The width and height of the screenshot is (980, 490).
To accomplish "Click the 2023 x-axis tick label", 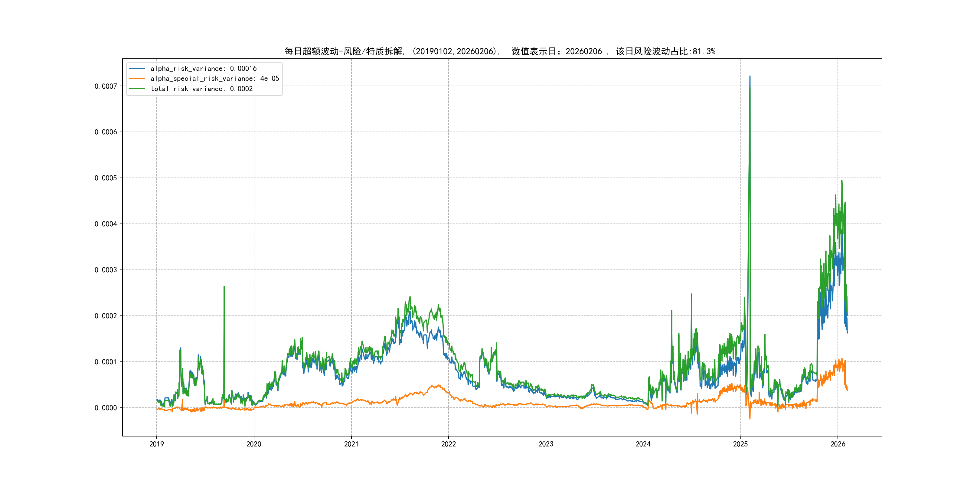I will click(x=546, y=444).
